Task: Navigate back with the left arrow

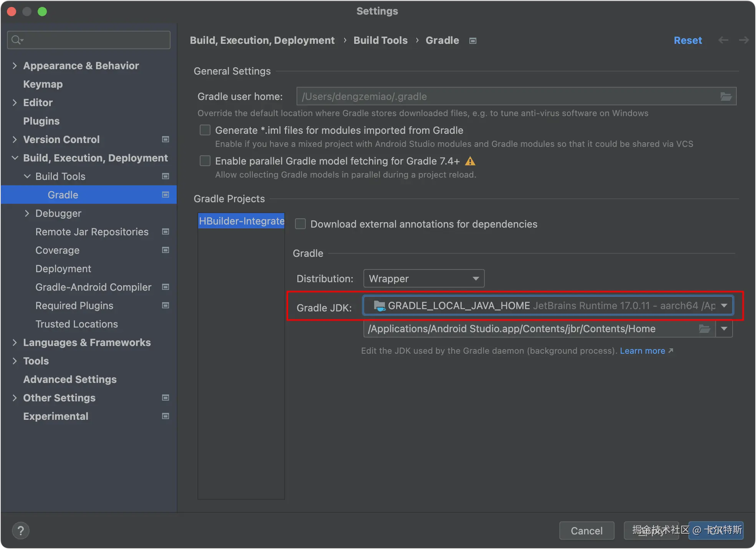Action: click(723, 40)
